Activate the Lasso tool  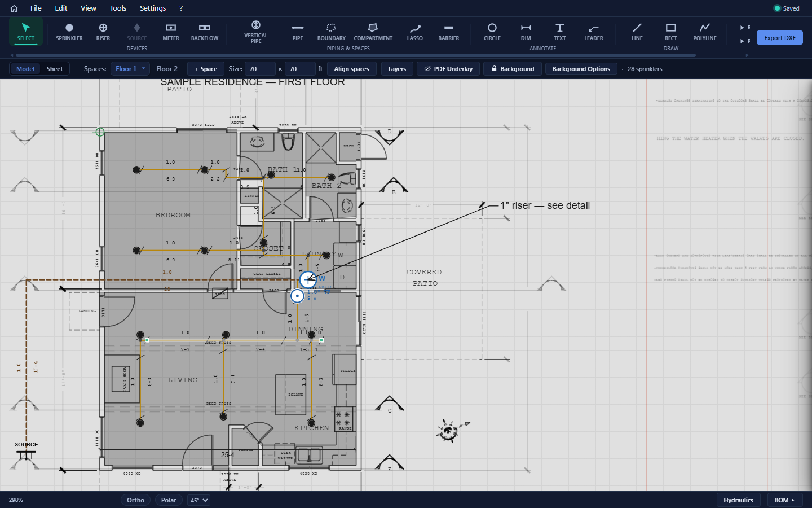pyautogui.click(x=415, y=32)
